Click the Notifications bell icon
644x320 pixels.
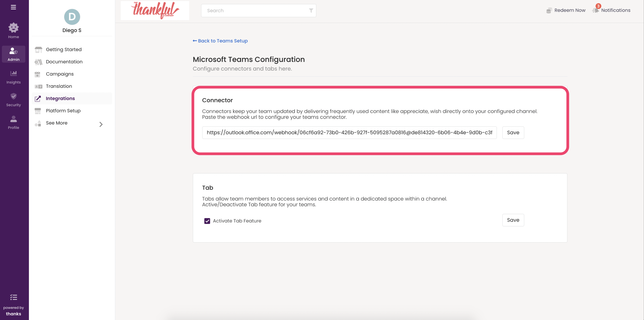point(596,10)
